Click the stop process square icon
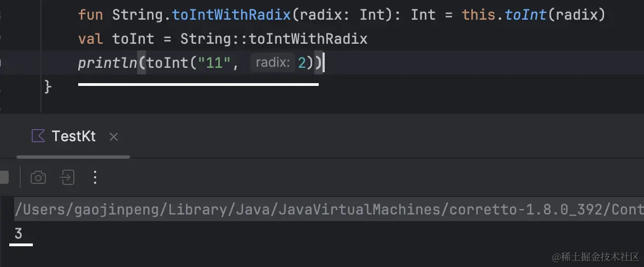This screenshot has width=644, height=267. (3, 177)
